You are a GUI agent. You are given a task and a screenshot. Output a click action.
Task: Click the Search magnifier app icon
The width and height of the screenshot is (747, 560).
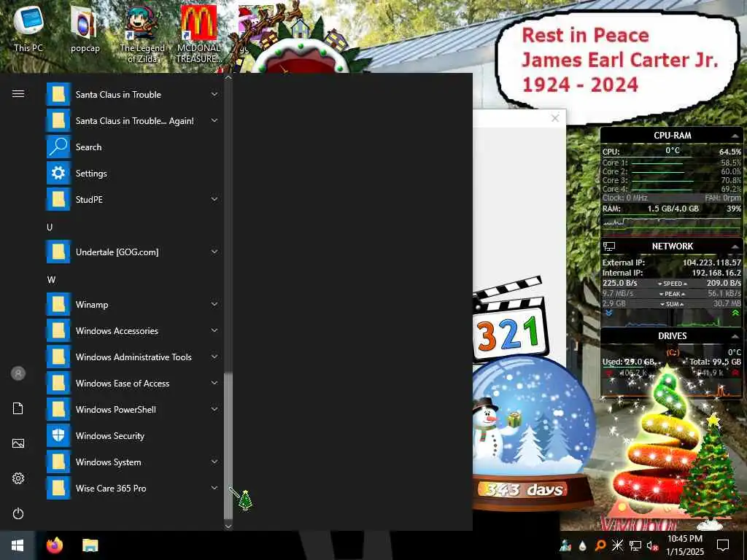point(58,147)
